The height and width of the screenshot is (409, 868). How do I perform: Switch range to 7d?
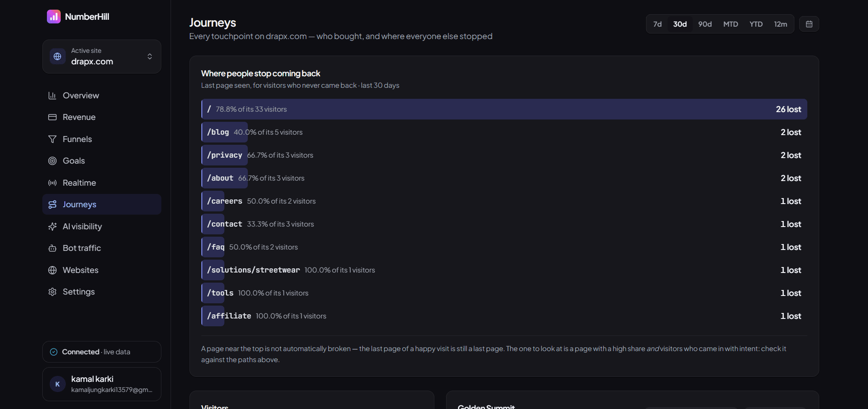click(657, 24)
